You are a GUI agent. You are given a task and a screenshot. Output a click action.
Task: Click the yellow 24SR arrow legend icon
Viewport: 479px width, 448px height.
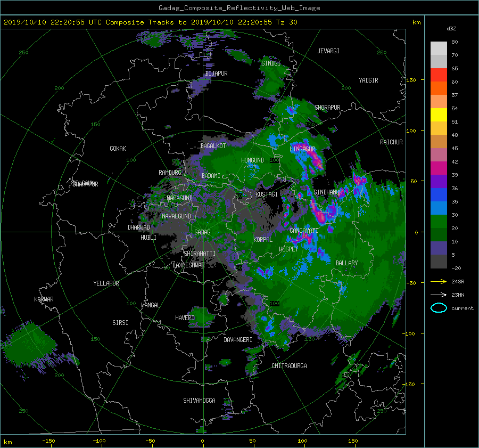click(x=439, y=281)
